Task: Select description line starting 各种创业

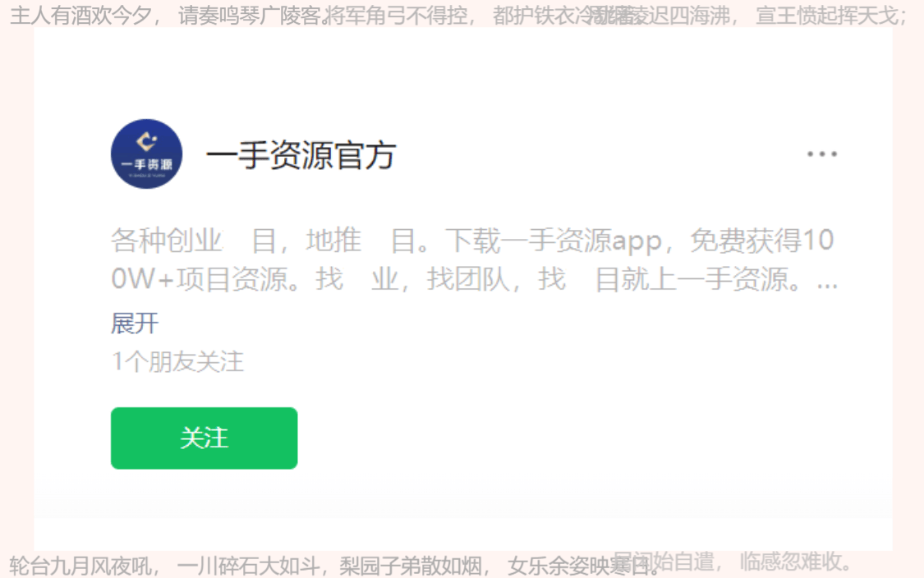Action: [x=472, y=241]
